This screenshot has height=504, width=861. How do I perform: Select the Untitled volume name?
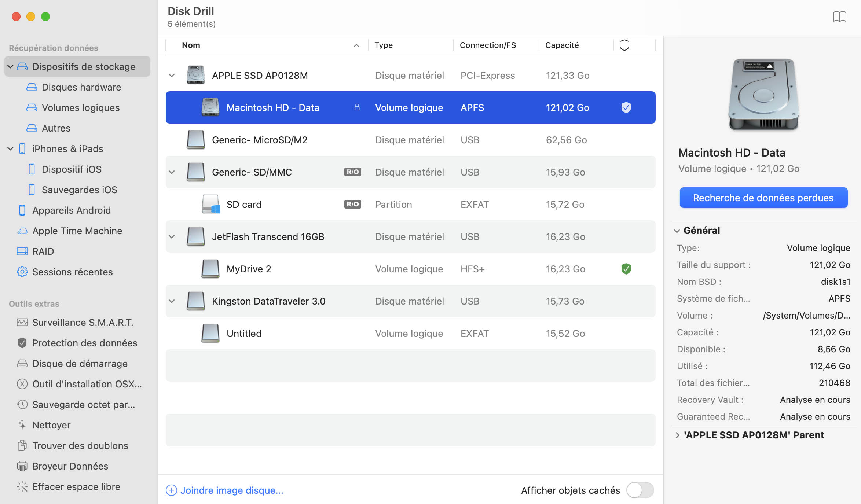[244, 333]
